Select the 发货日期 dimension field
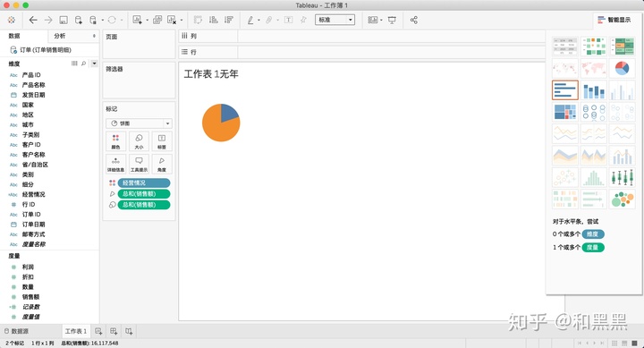The image size is (644, 348). (34, 95)
